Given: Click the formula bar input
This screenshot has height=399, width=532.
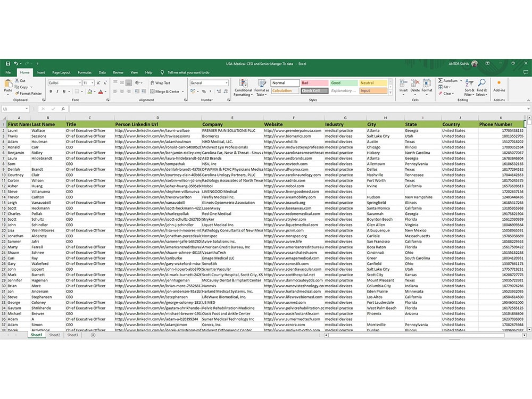Looking at the screenshot, I should click(298, 109).
